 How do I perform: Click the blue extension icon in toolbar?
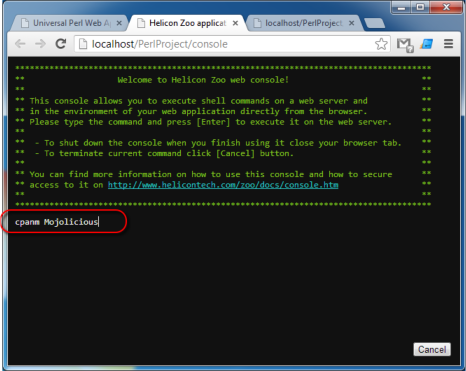point(427,44)
